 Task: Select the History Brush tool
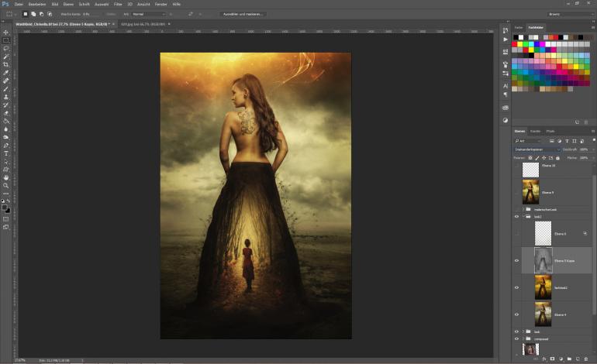point(6,105)
